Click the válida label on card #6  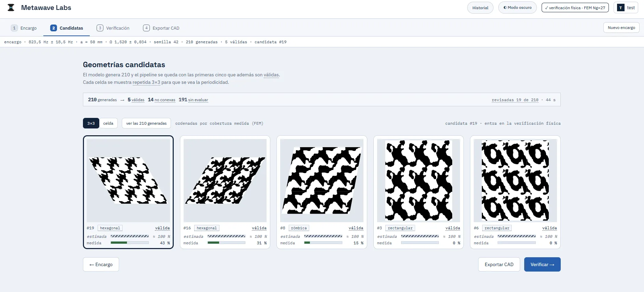549,228
